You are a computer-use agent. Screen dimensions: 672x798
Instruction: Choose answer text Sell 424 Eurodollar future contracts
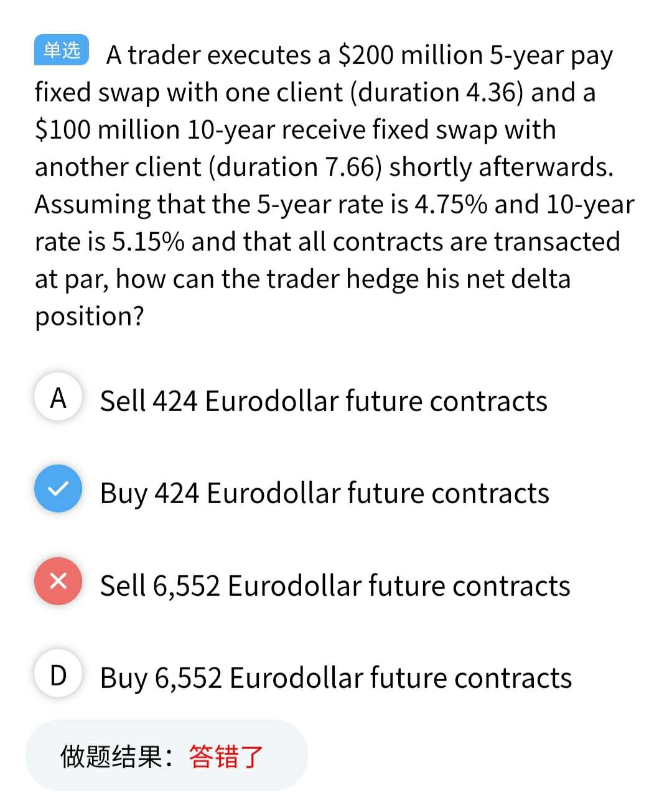coord(324,401)
